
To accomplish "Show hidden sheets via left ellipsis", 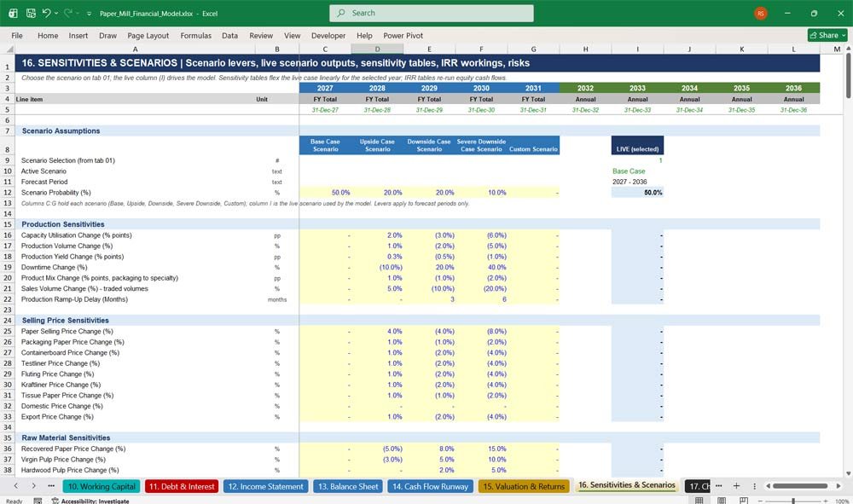I will point(51,485).
